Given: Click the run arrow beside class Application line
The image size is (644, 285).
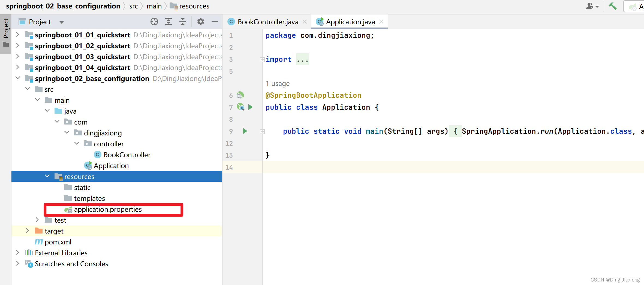Looking at the screenshot, I should click(251, 107).
